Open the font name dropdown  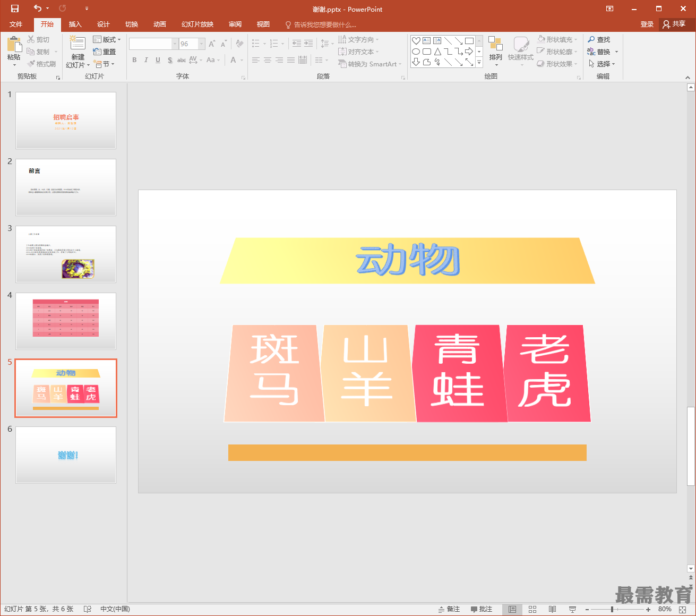(175, 44)
